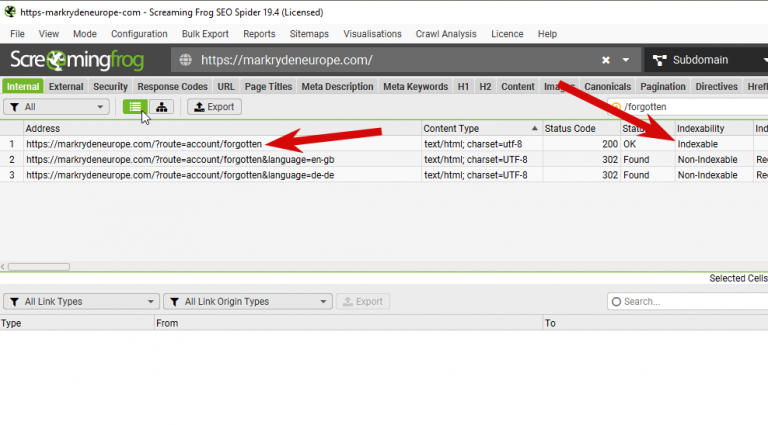Viewport: 768px width, 425px height.
Task: Switch to tree view icon
Action: pos(161,107)
